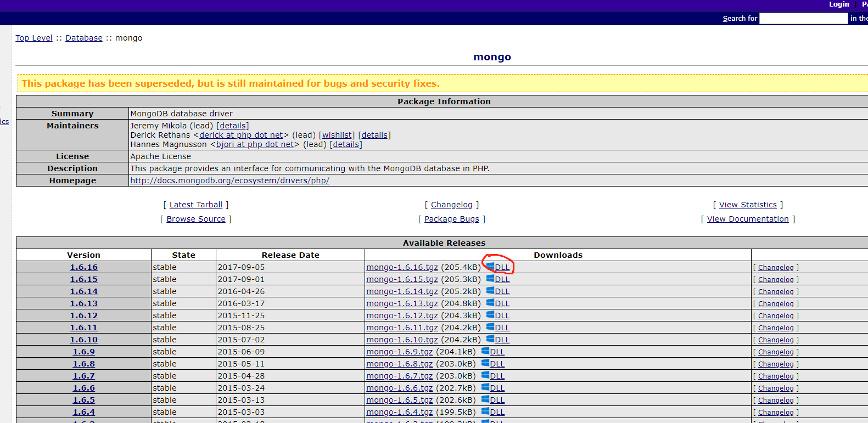Click Windows DLL icon for mongo-1.6.11
Screen dimensions: 868x423
point(490,327)
